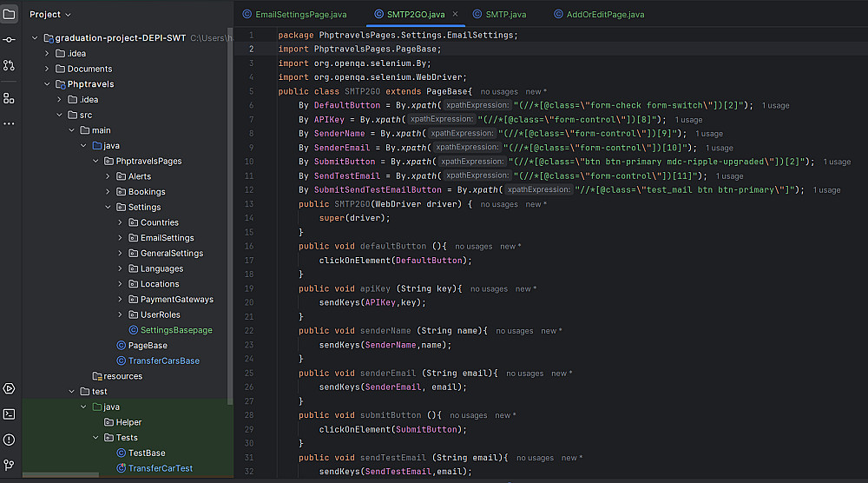The width and height of the screenshot is (868, 483).
Task: Expand the Documents folder in tree
Action: click(x=48, y=69)
